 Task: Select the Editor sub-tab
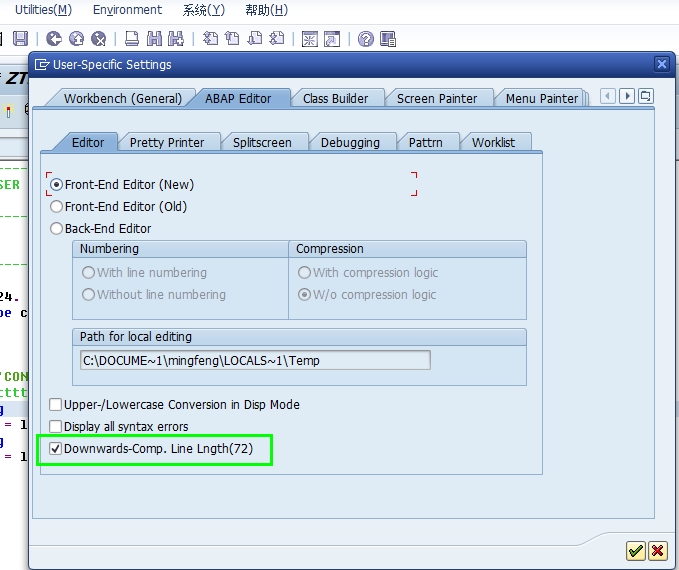88,142
